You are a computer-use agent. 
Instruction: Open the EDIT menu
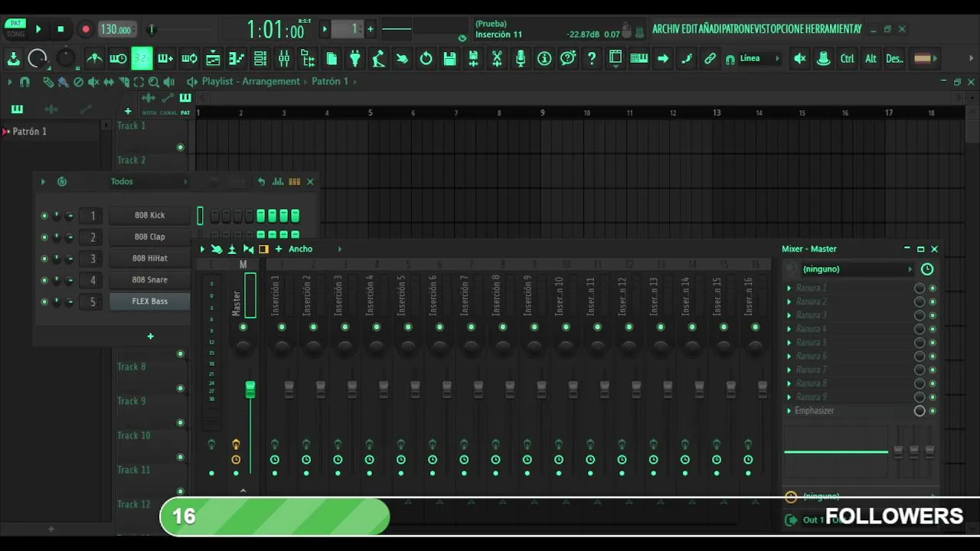tap(689, 29)
